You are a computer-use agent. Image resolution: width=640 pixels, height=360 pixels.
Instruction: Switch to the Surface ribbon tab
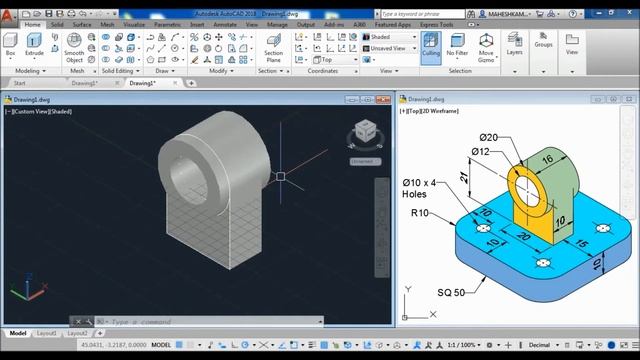[x=82, y=24]
